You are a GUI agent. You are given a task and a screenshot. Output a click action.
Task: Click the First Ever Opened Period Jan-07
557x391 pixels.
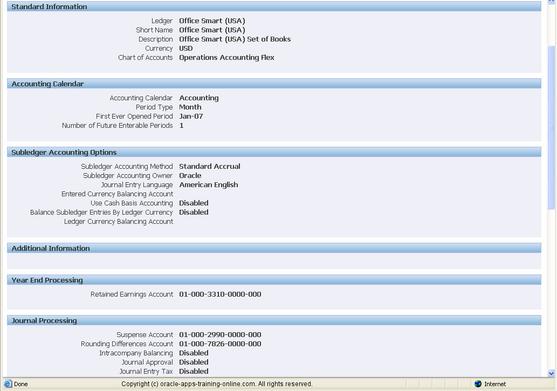(x=191, y=116)
